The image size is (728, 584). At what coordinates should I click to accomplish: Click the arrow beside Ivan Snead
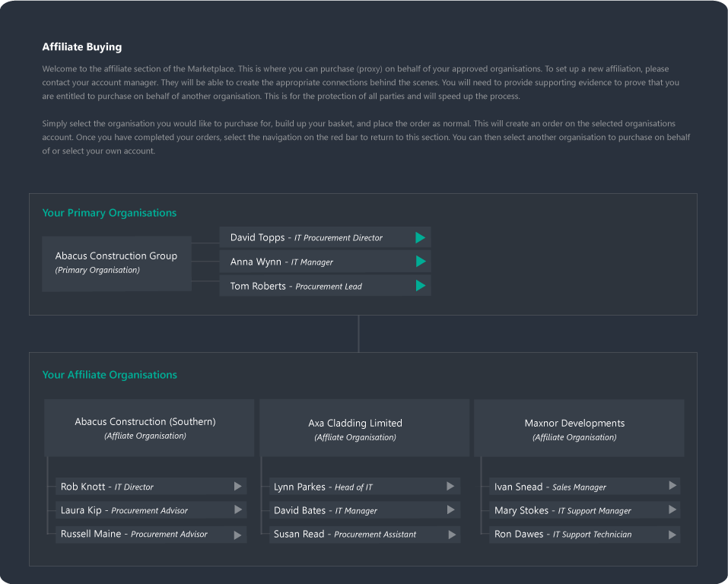point(672,486)
